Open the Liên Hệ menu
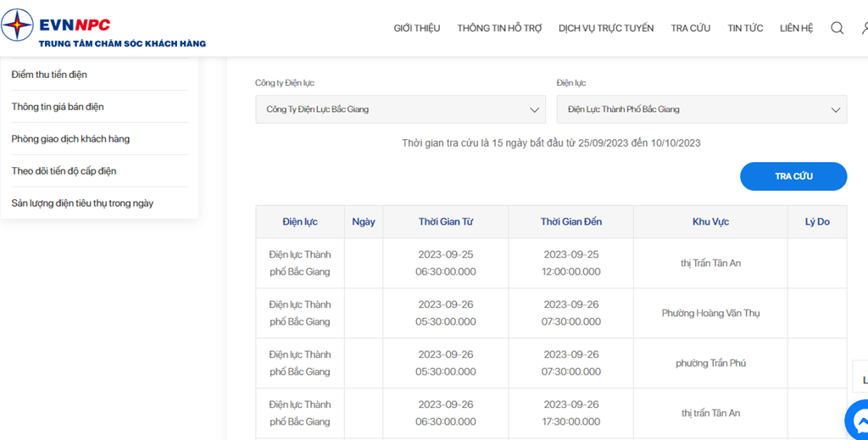Screen dimensions: 868x440 (796, 28)
